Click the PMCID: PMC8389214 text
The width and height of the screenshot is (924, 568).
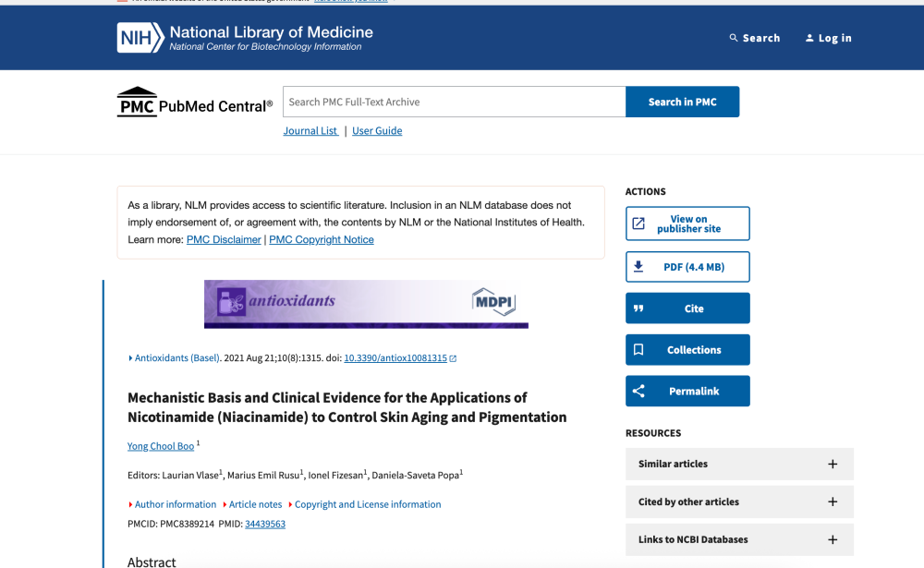(x=171, y=524)
